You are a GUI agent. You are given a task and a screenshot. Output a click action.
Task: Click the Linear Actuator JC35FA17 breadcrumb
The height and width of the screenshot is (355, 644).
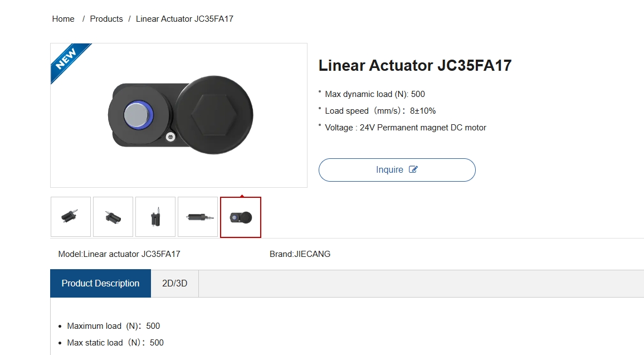click(184, 19)
